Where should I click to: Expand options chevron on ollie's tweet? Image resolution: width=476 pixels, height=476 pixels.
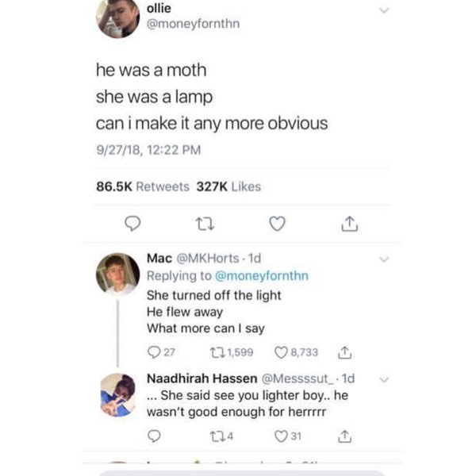pos(386,10)
